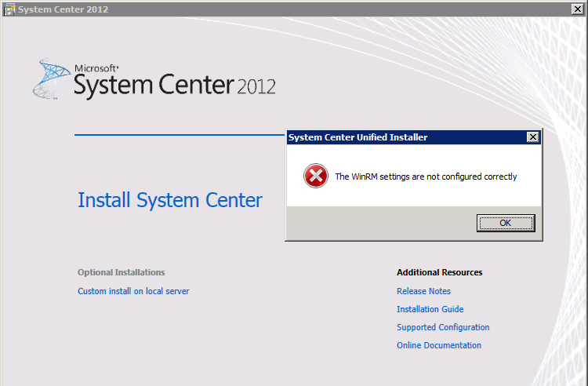This screenshot has width=588, height=386.
Task: Click the Optional Installations heading
Action: [x=121, y=272]
